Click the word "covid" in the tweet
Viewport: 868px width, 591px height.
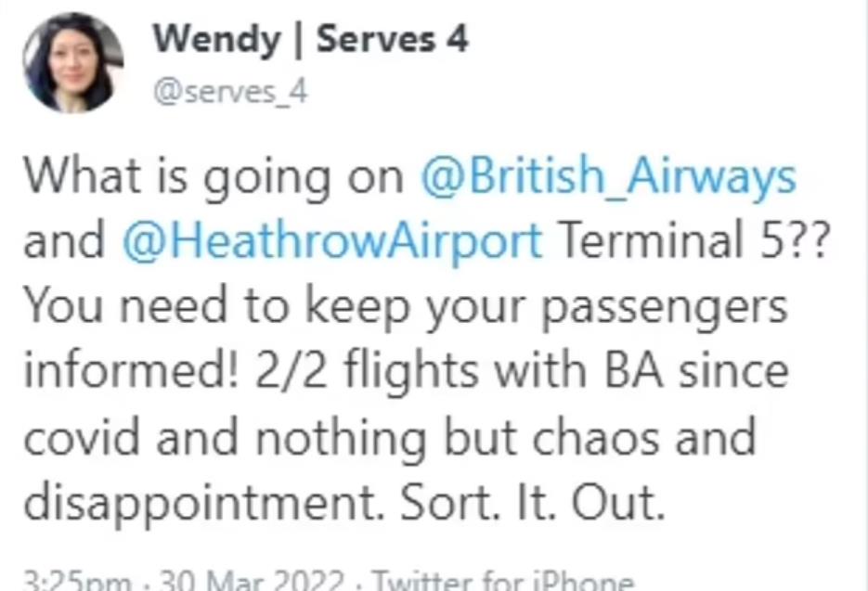(80, 436)
